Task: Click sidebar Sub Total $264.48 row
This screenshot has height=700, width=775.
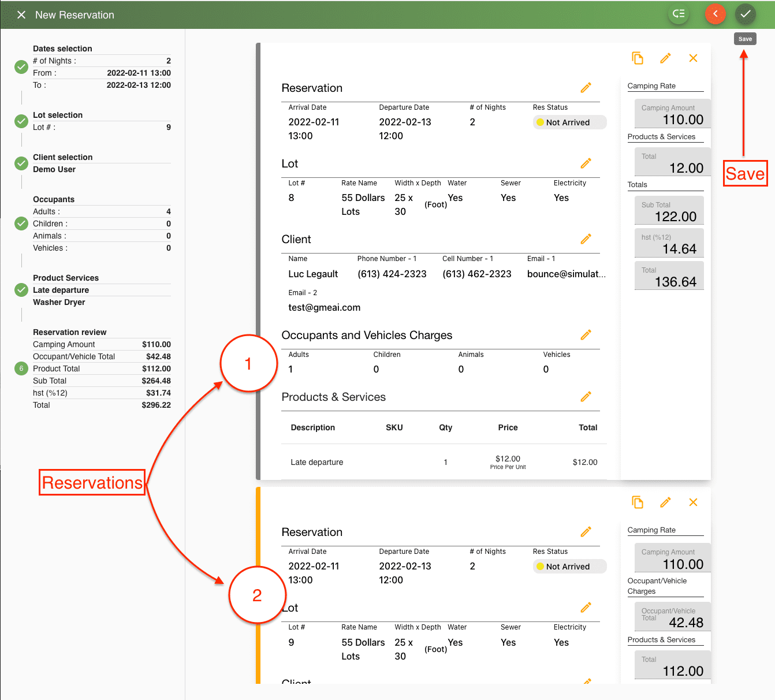Action: [x=102, y=381]
